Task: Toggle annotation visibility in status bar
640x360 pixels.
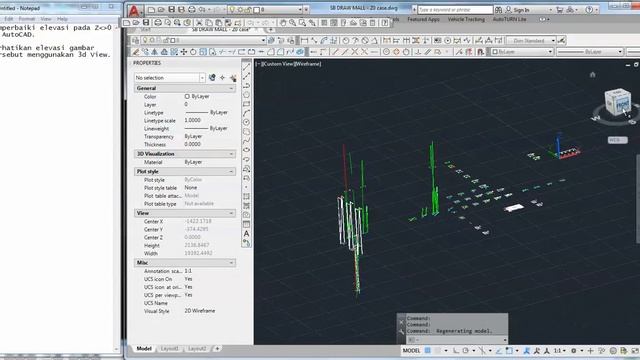Action: pyautogui.click(x=527, y=351)
